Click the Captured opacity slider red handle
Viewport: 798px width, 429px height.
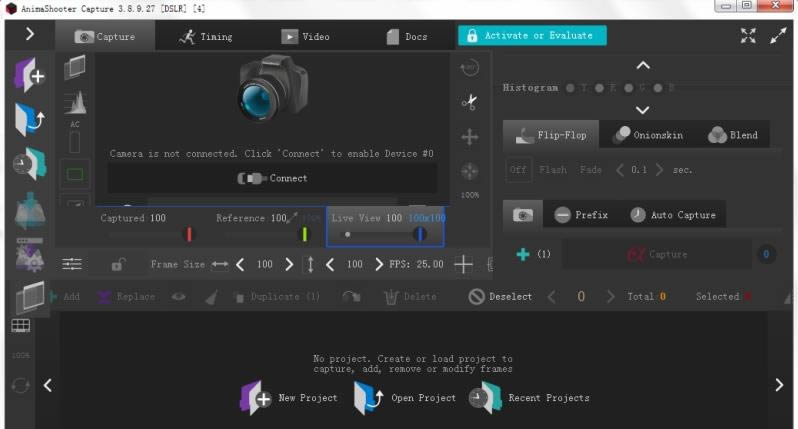[189, 234]
